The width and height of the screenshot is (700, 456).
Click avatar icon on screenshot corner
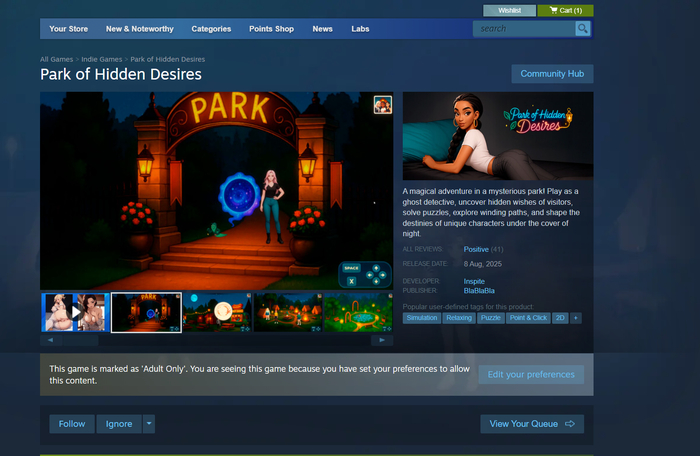click(x=382, y=104)
